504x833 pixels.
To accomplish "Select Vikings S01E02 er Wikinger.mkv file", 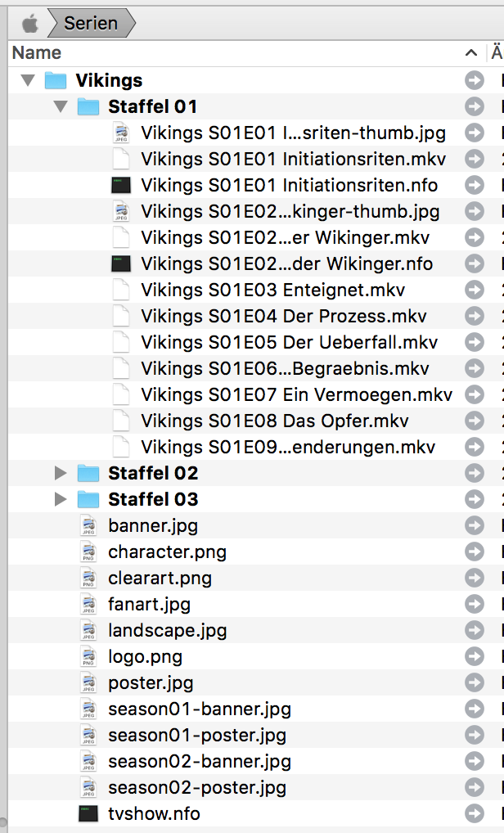I will [286, 237].
